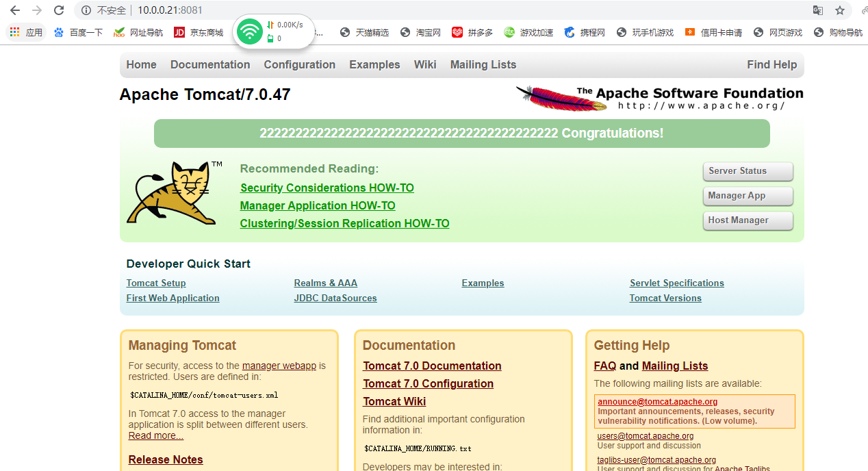Open Wiki in the nav bar
The image size is (868, 471).
pyautogui.click(x=425, y=64)
